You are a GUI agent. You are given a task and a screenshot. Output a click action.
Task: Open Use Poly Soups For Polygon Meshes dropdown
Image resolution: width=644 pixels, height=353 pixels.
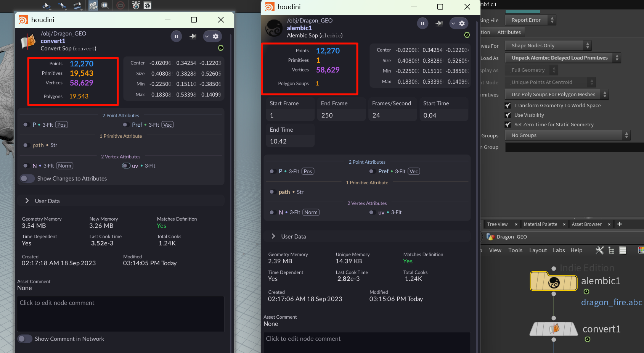point(557,94)
